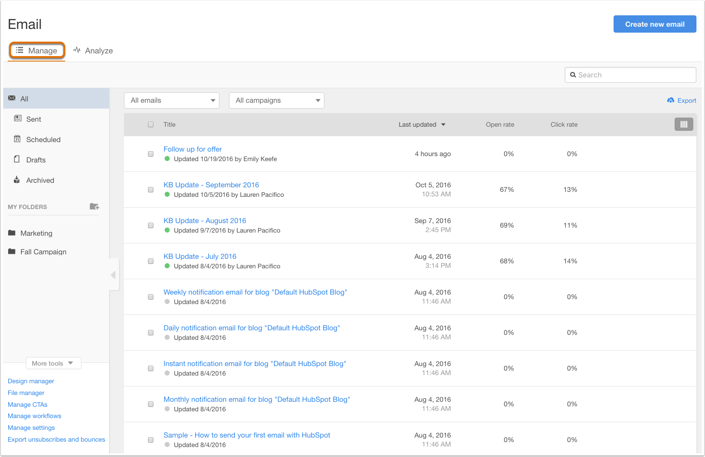Click the Title column header
Image resolution: width=705 pixels, height=457 pixels.
tap(170, 125)
